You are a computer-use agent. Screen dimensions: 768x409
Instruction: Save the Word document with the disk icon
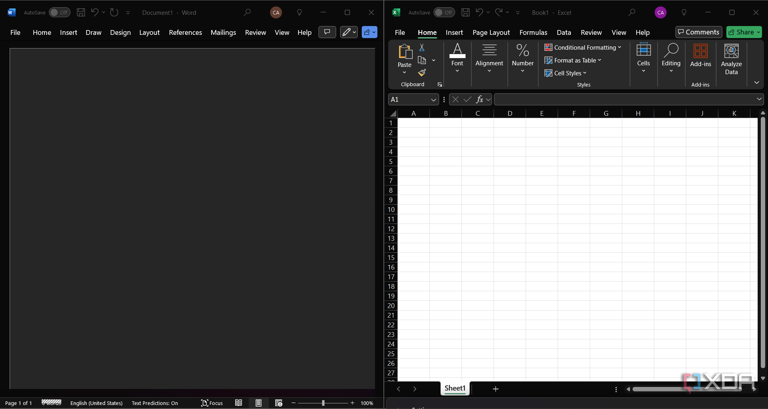(81, 12)
